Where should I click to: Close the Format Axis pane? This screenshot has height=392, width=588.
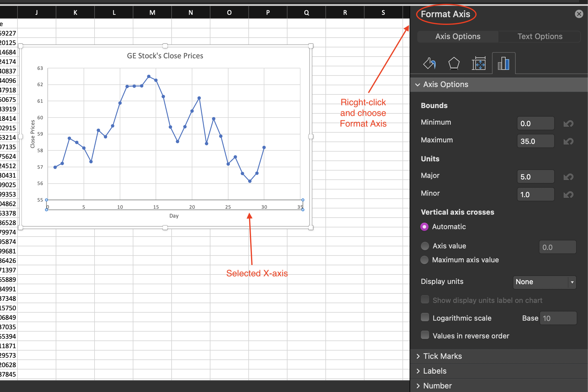[x=579, y=14]
